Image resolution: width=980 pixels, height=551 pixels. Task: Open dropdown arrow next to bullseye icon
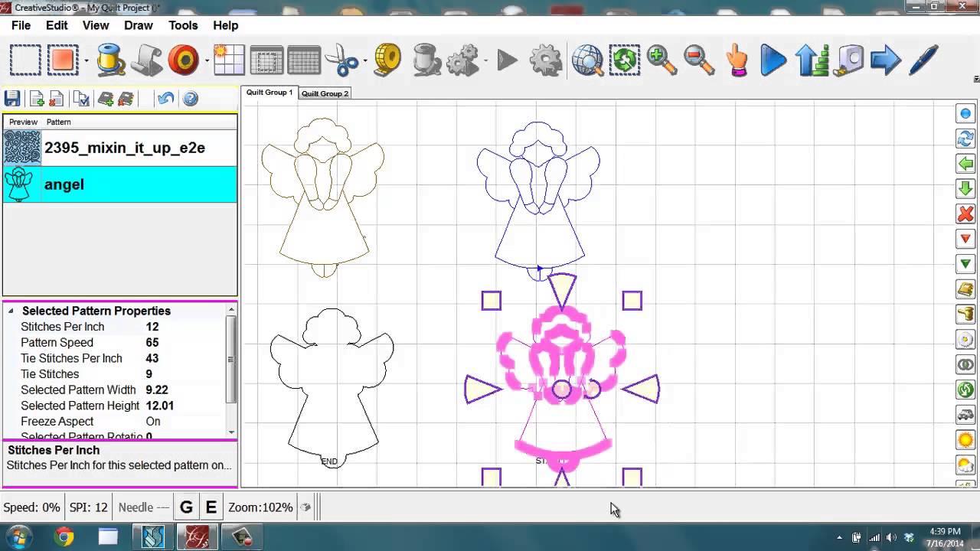pos(207,60)
